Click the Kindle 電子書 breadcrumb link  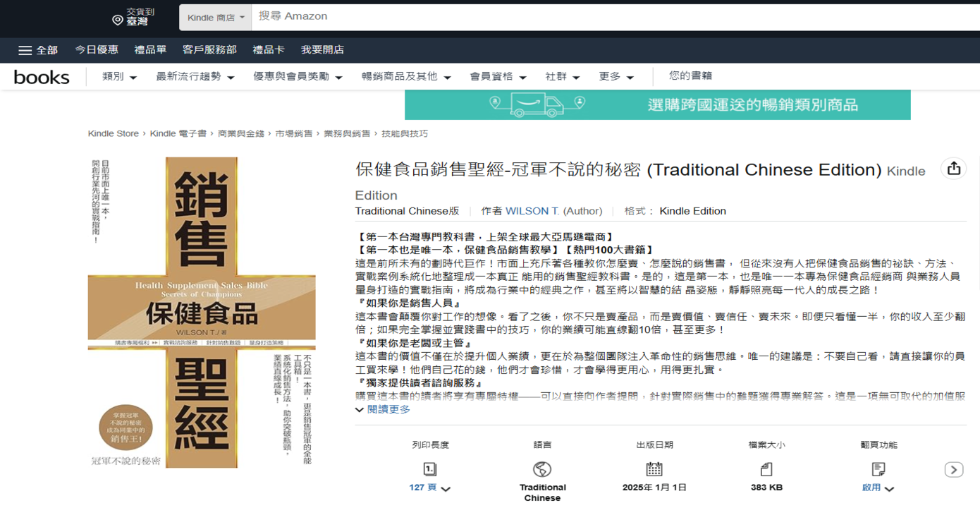tap(178, 133)
